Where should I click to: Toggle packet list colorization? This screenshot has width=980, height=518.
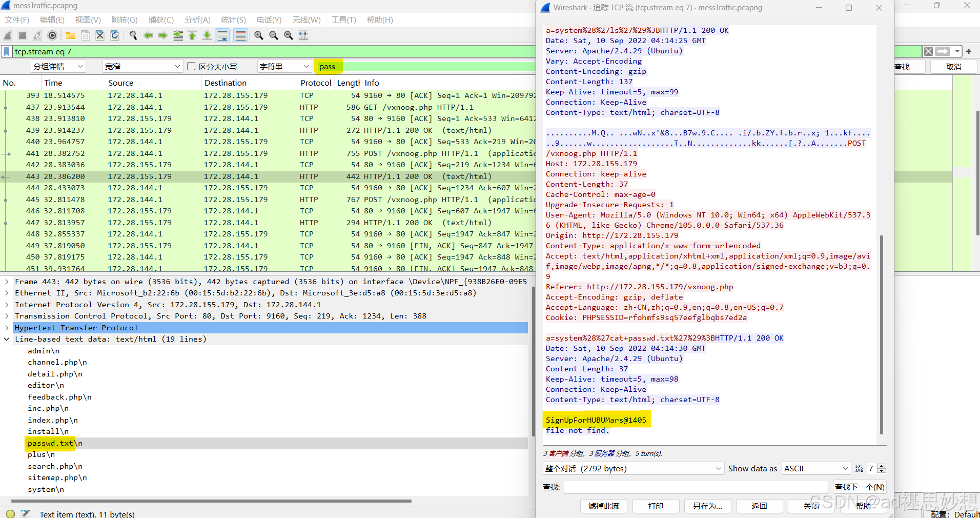pos(241,35)
